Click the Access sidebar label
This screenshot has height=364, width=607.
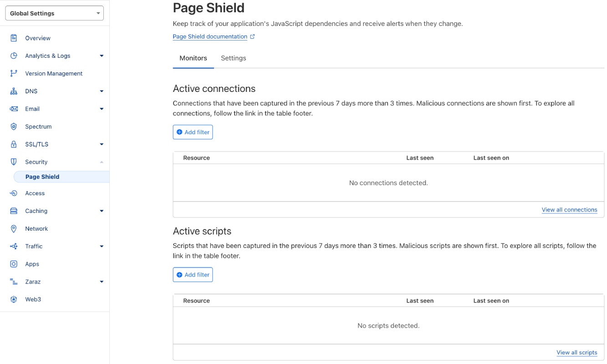[35, 193]
